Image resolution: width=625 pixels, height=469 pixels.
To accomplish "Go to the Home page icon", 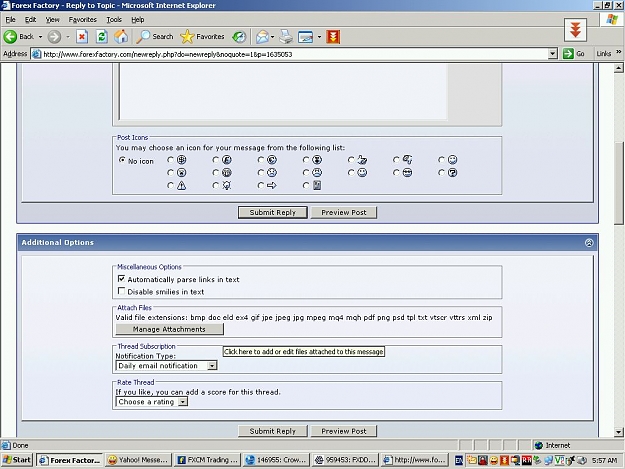I will pyautogui.click(x=121, y=37).
